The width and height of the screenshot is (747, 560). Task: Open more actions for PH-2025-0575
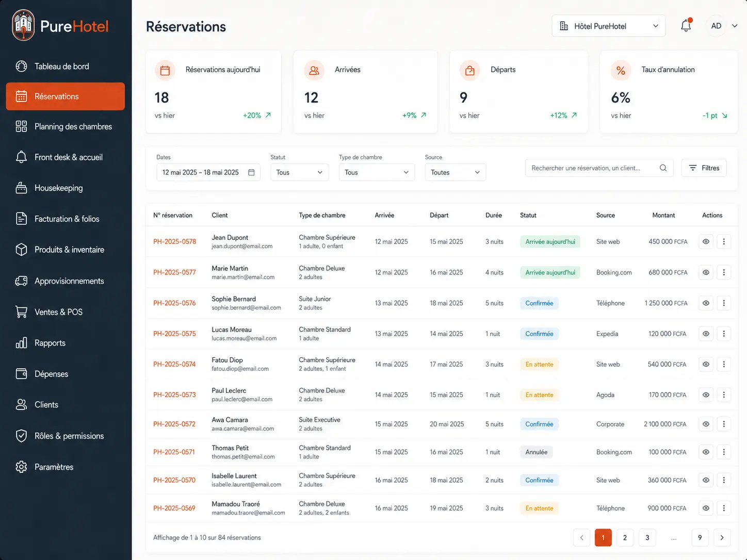click(x=724, y=334)
